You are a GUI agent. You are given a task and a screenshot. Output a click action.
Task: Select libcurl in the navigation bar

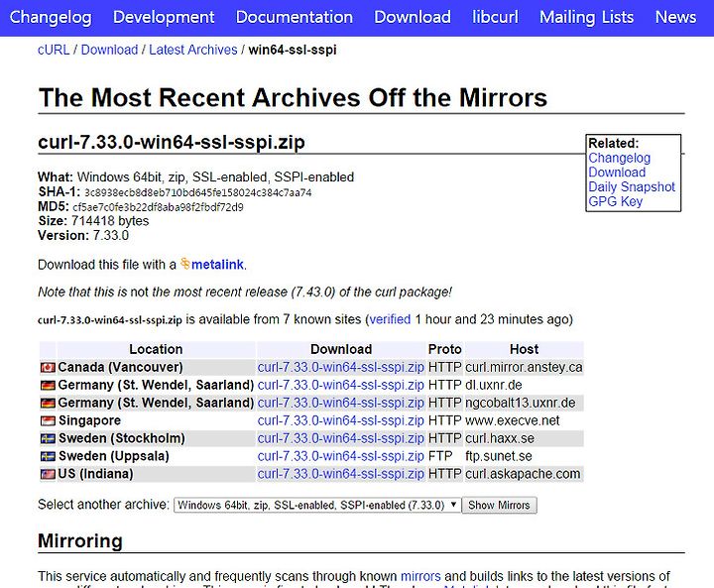(x=495, y=17)
